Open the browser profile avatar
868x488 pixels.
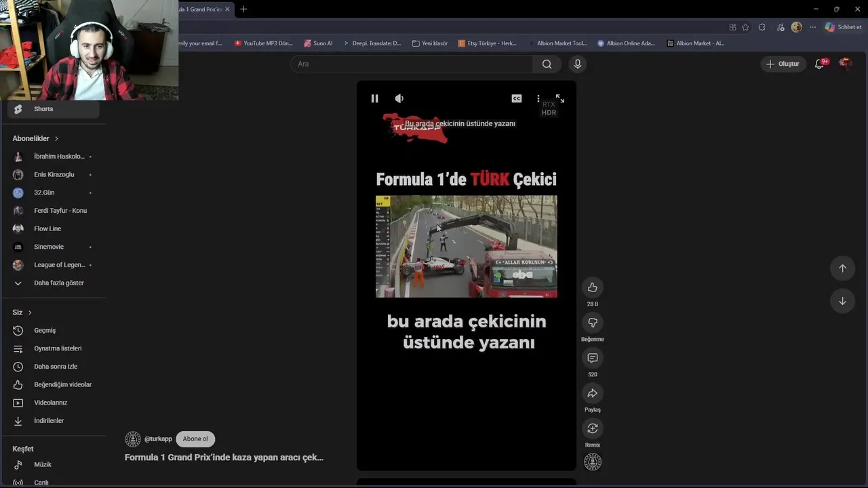tap(796, 27)
